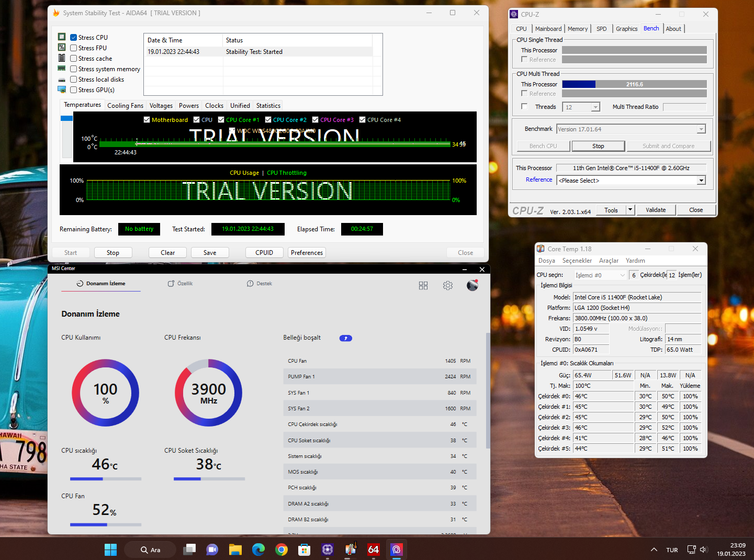Click the Stress local disks drive icon

pyautogui.click(x=62, y=80)
